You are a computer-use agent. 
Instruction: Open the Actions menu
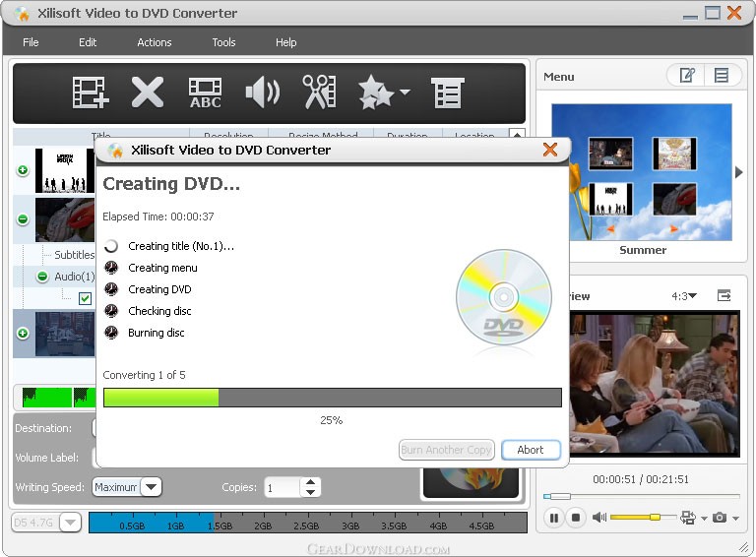click(155, 42)
